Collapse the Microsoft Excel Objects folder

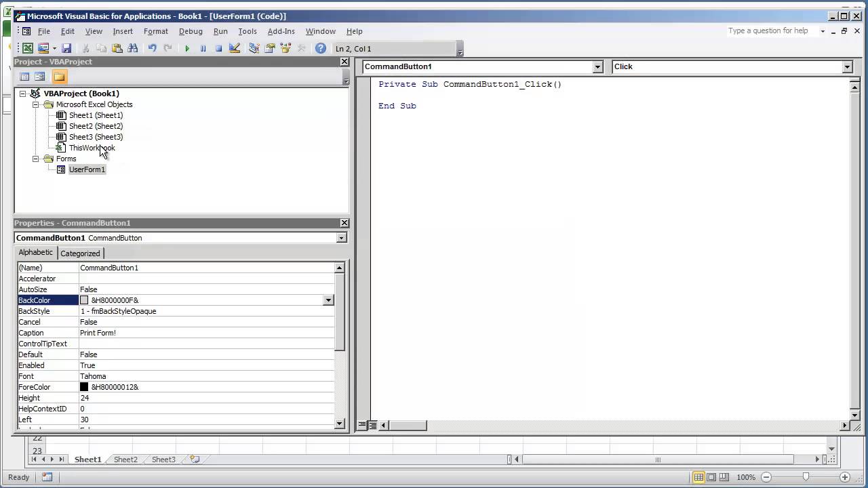click(35, 104)
